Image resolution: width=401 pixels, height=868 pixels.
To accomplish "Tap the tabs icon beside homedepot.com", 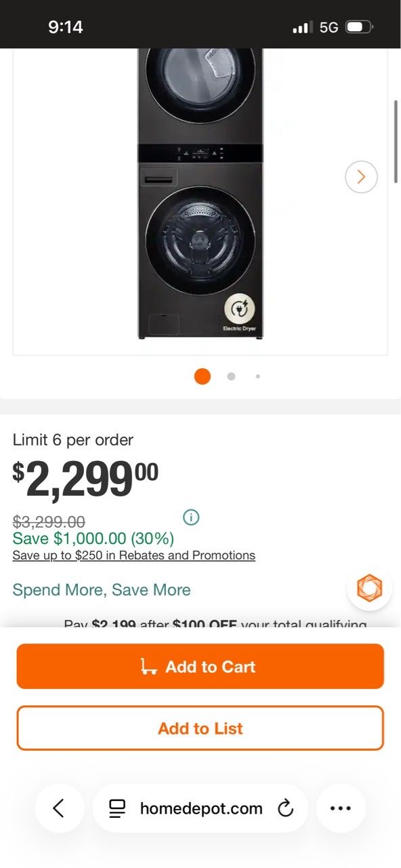I will coord(117,808).
